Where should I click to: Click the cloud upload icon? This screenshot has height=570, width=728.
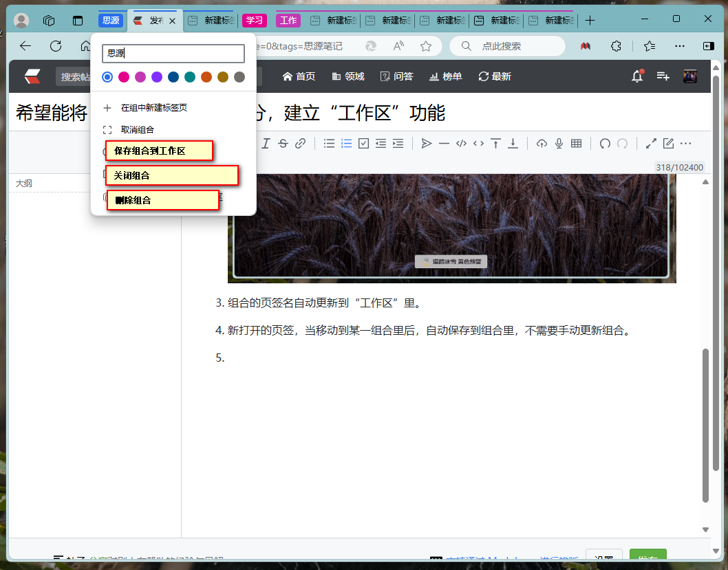pos(542,143)
